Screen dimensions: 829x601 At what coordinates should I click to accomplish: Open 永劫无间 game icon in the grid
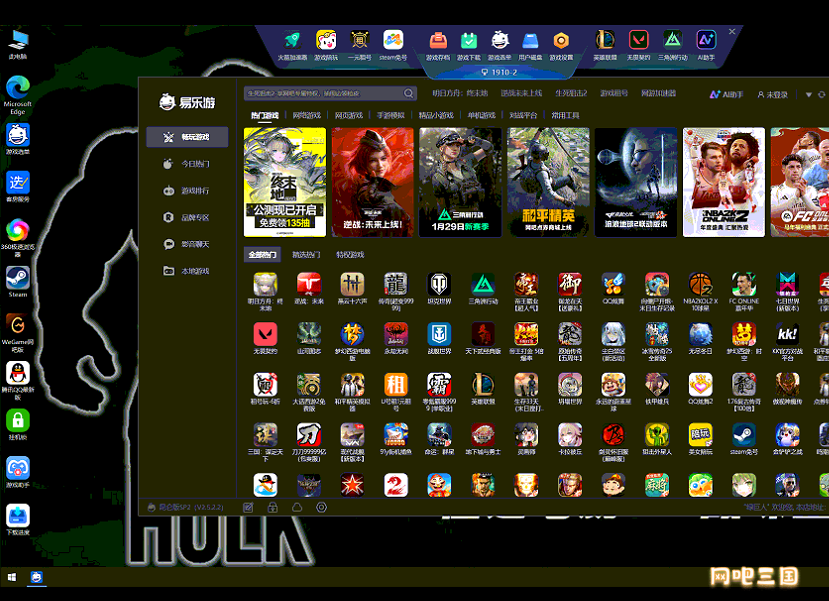tap(395, 334)
